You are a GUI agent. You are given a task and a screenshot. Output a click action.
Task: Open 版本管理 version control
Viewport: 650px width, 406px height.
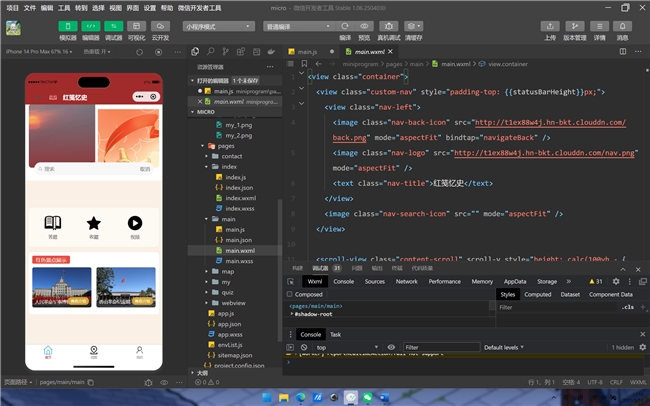(575, 24)
